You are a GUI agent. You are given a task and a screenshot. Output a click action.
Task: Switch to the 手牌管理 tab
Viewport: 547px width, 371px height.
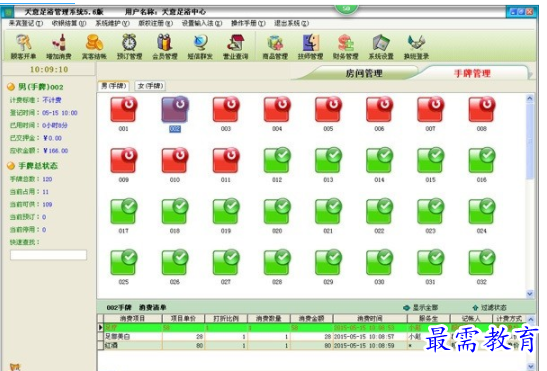coord(472,73)
